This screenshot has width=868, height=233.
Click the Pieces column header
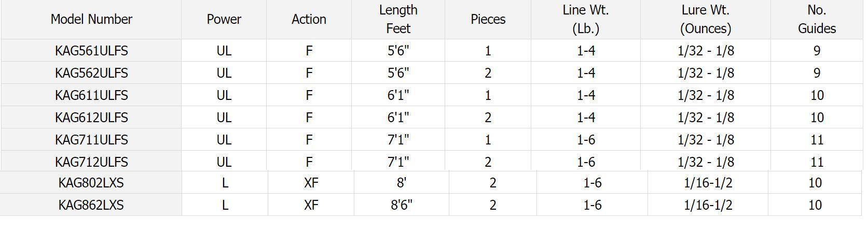click(x=488, y=19)
